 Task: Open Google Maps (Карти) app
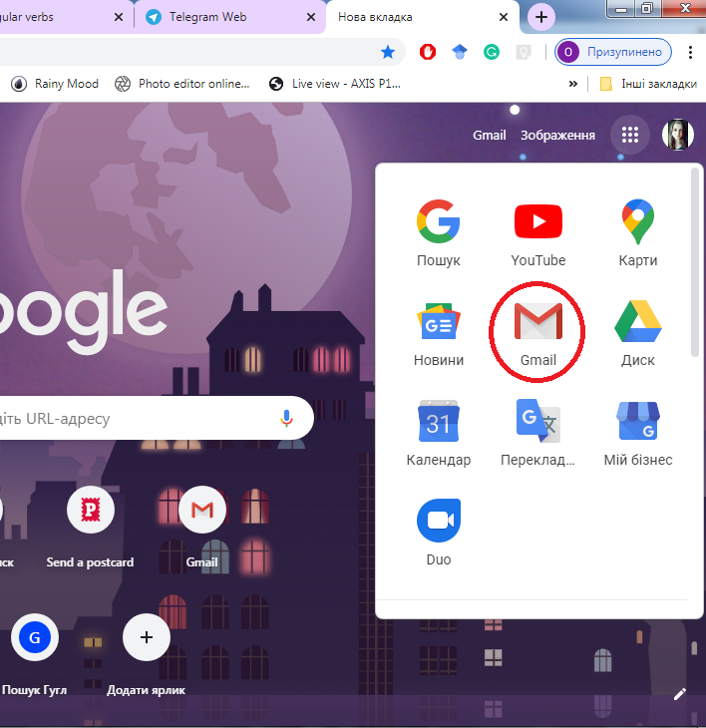(x=638, y=233)
